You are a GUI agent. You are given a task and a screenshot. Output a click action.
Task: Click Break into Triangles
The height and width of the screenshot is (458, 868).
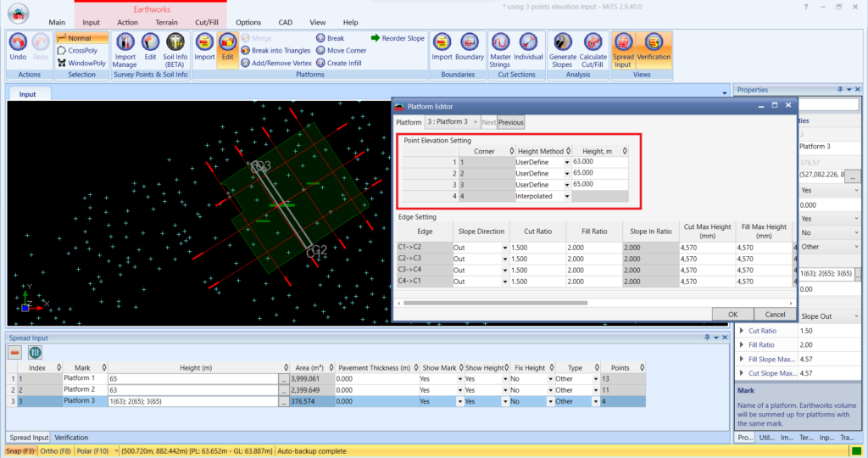(275, 50)
